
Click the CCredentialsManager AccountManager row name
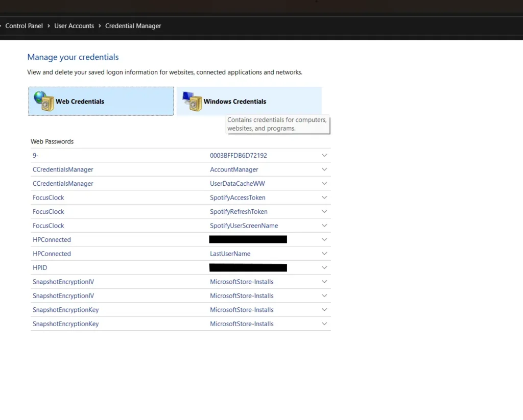tap(63, 169)
